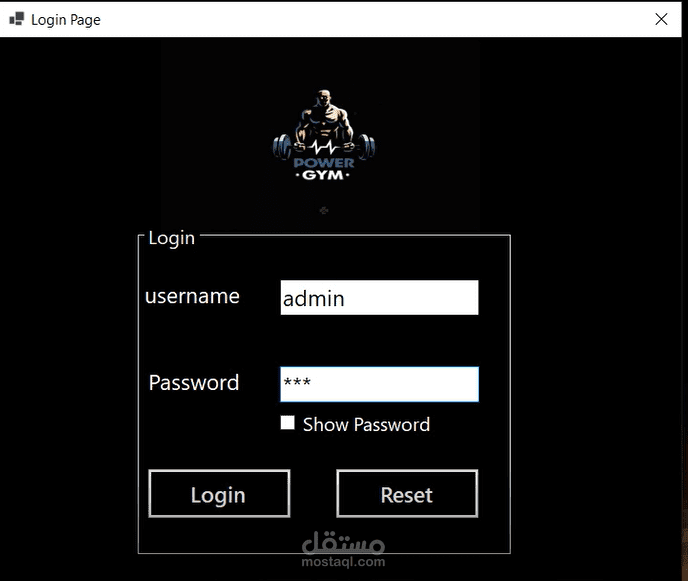
Task: Click into the Password input field
Action: (379, 384)
